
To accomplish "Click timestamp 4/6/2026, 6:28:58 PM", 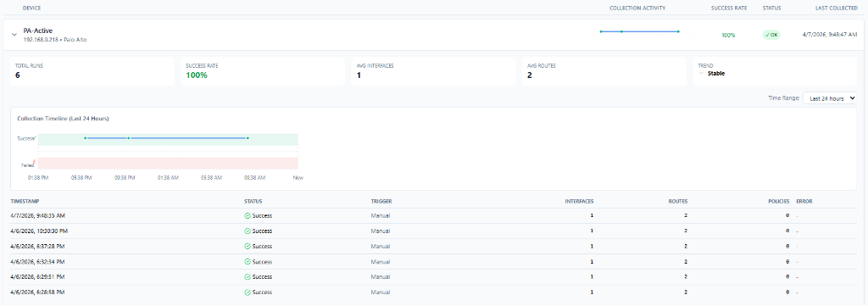I will (x=37, y=292).
